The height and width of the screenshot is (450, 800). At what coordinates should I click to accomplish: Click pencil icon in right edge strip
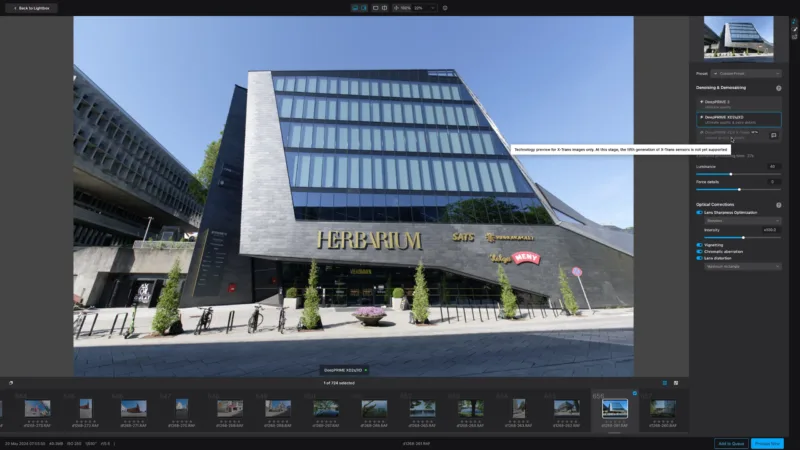click(794, 29)
